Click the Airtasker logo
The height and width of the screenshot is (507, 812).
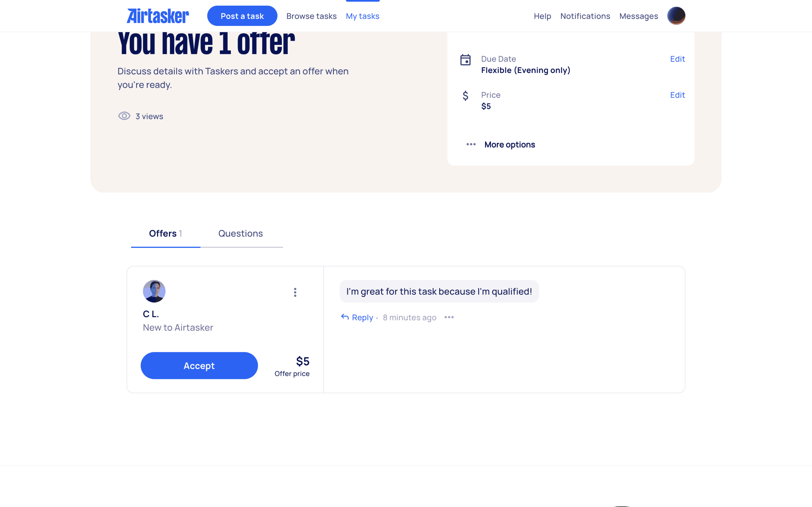point(158,16)
